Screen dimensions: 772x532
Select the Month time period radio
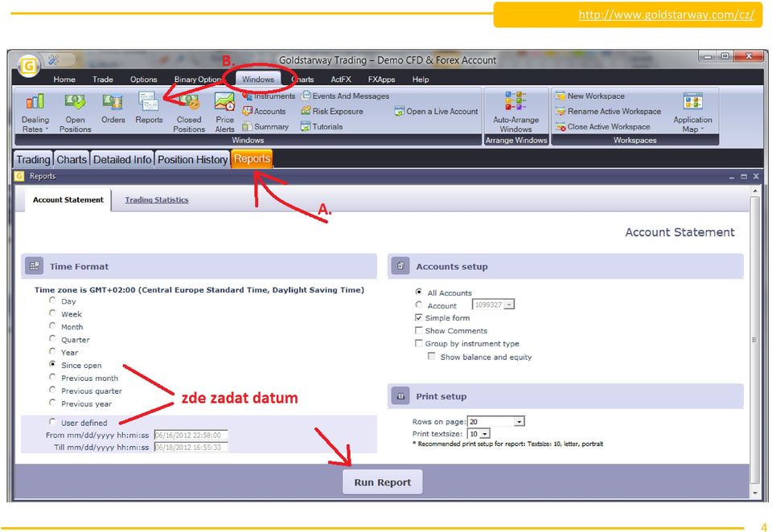[x=52, y=325]
